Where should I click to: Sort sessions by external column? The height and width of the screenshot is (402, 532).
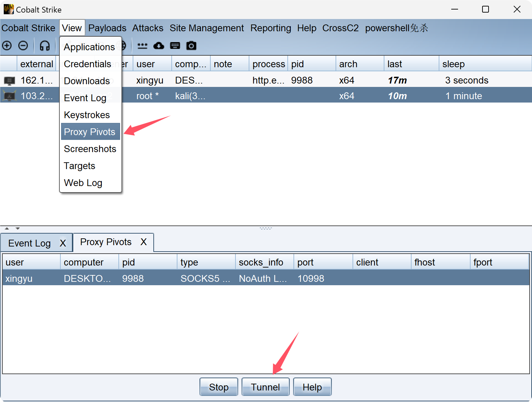click(x=36, y=64)
